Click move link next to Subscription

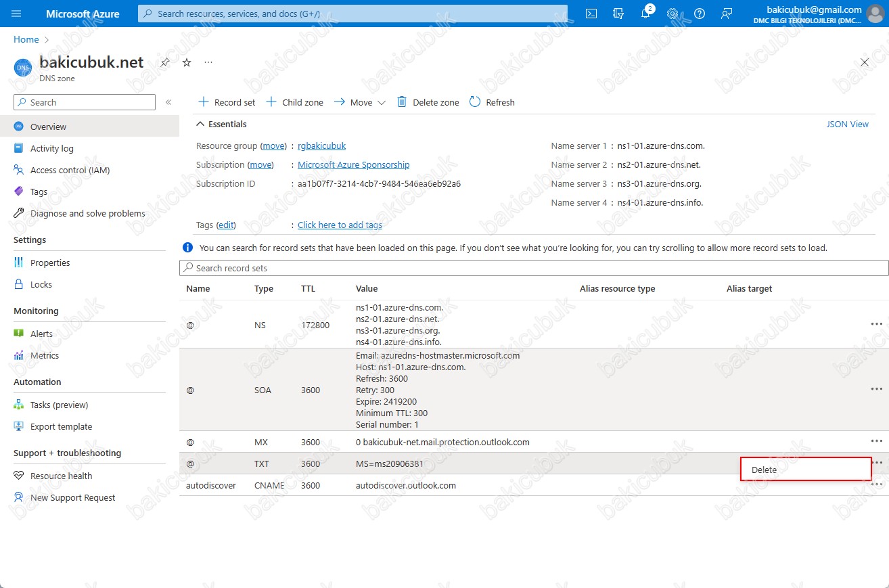pos(260,164)
